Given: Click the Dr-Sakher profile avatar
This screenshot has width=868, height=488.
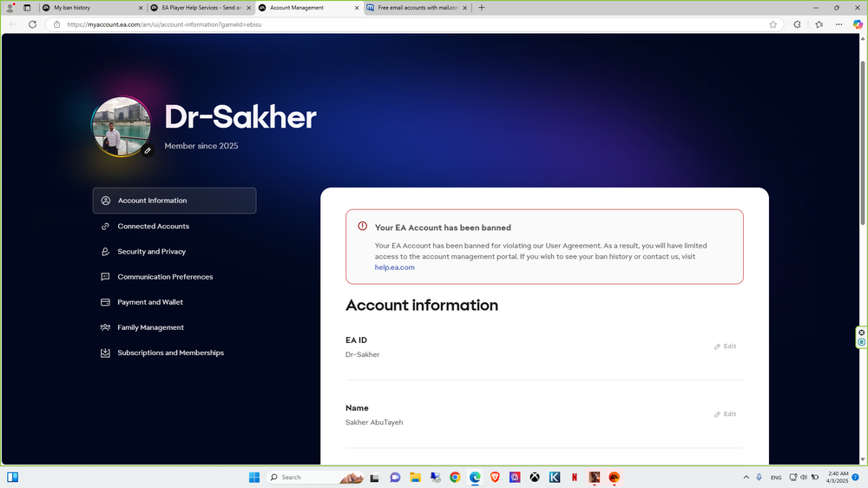Looking at the screenshot, I should (x=122, y=126).
